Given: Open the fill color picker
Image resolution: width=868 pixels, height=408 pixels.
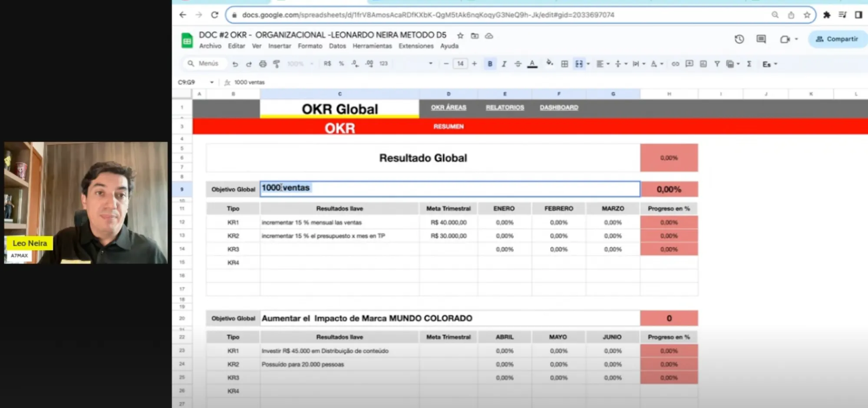Looking at the screenshot, I should [549, 63].
